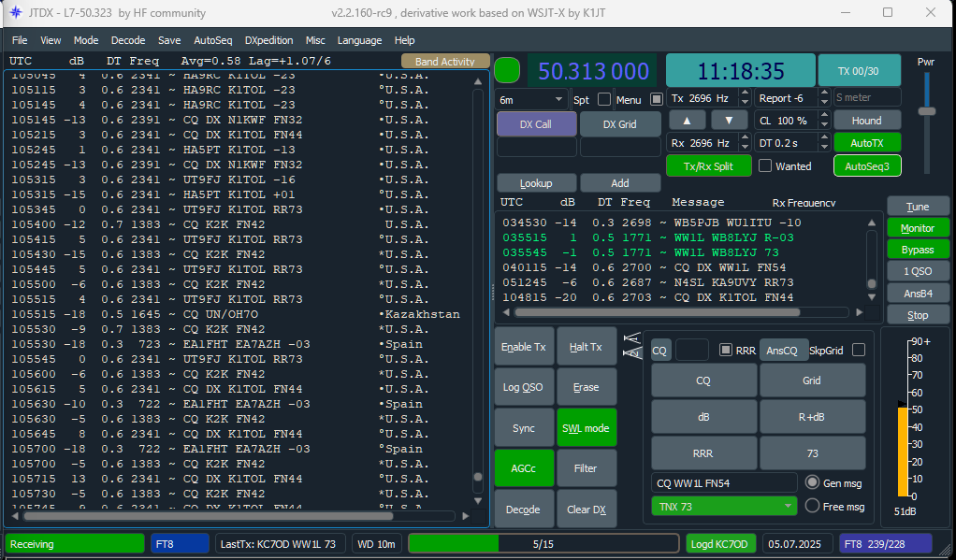Click the Decode button
This screenshot has width=956, height=560.
click(524, 509)
